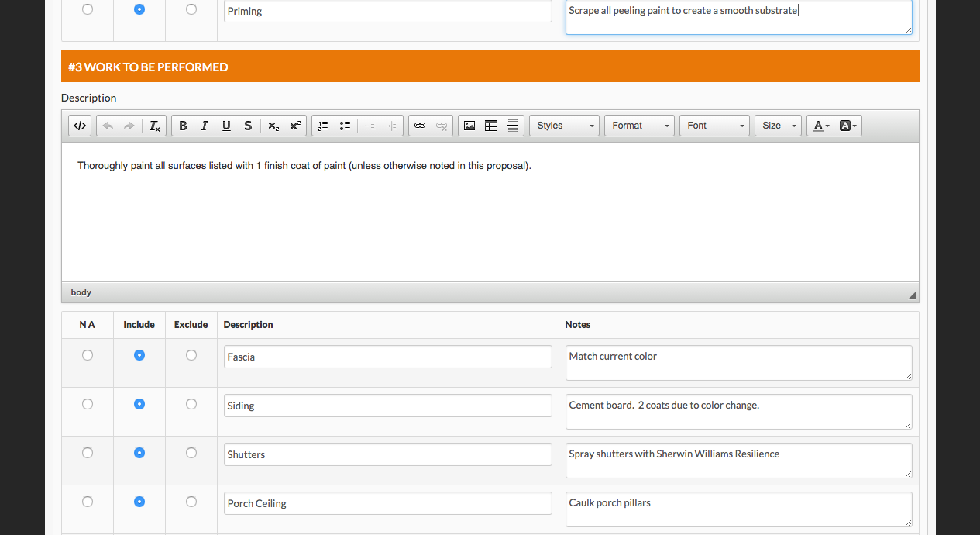Click the 'Include' column header

click(139, 325)
